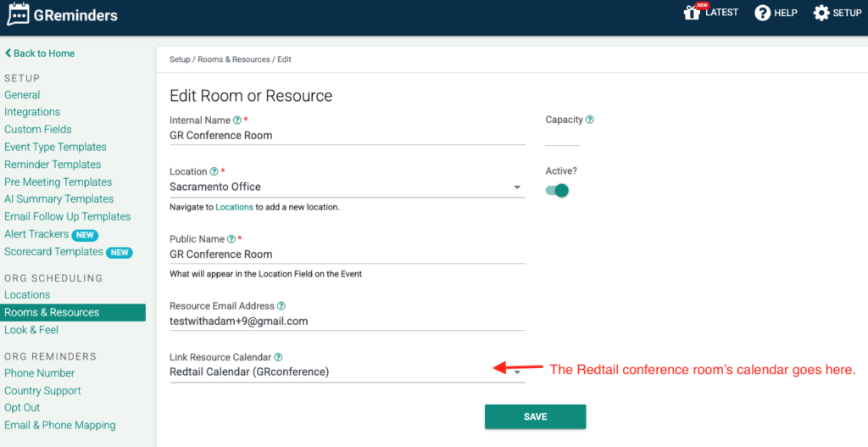Open Alert Trackers in the sidebar

coord(36,234)
